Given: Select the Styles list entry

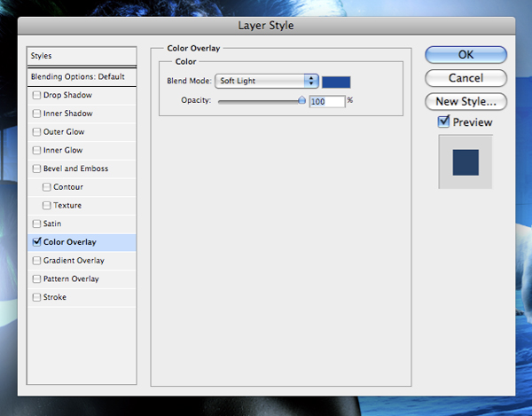Looking at the screenshot, I should [82, 56].
